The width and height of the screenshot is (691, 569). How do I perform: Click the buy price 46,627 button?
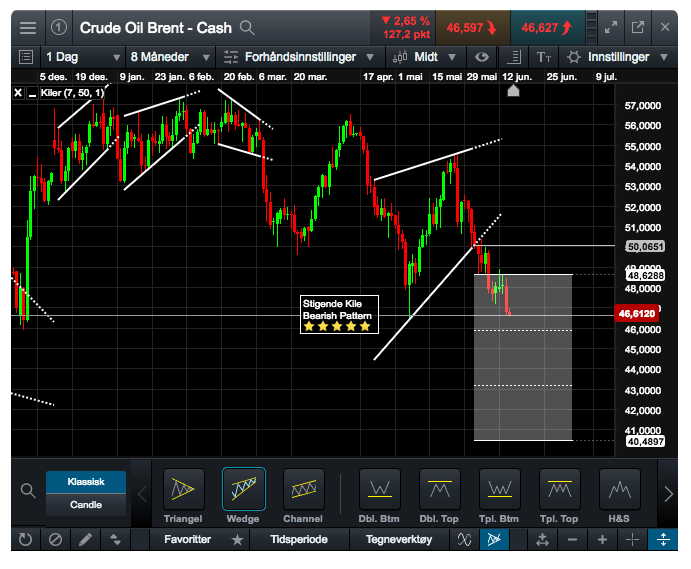coord(548,27)
